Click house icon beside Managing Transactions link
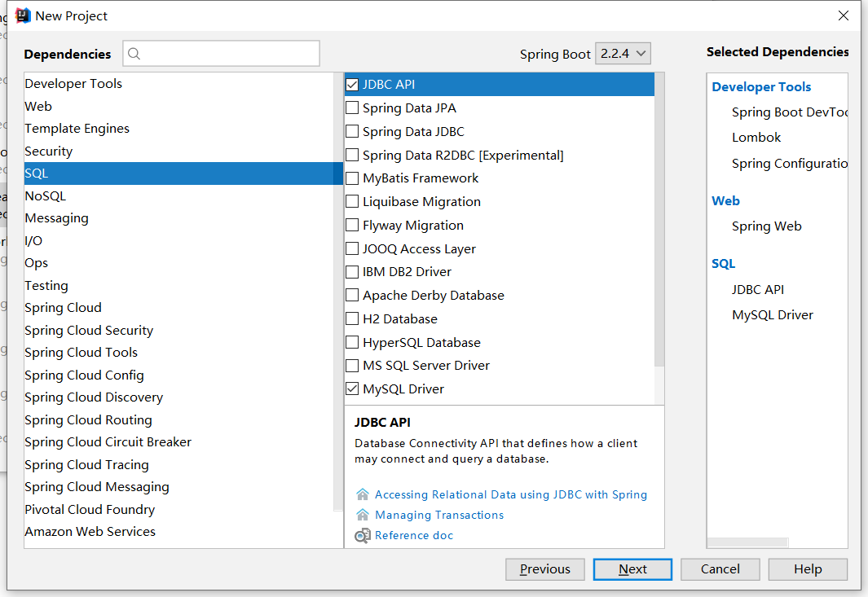868x597 pixels. point(363,515)
